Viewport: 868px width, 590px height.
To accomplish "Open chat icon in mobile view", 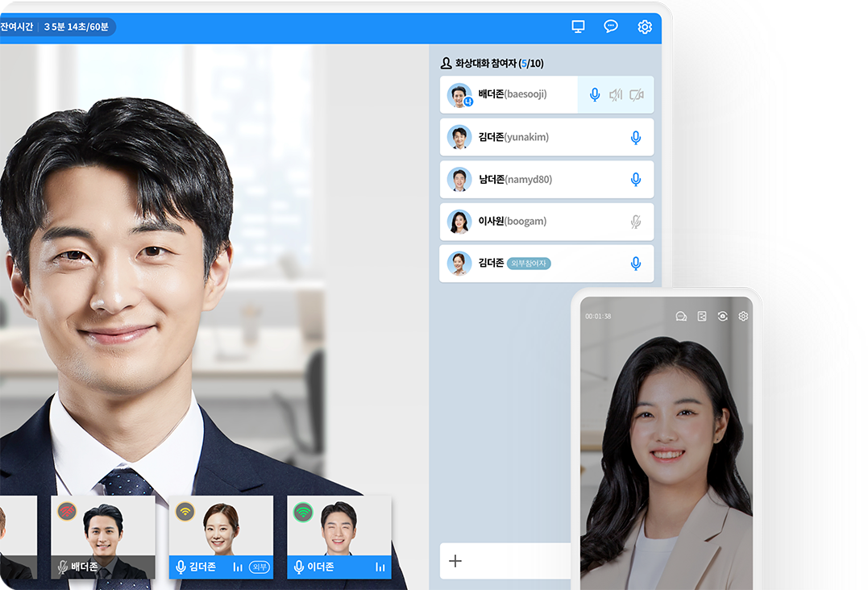I will point(681,316).
